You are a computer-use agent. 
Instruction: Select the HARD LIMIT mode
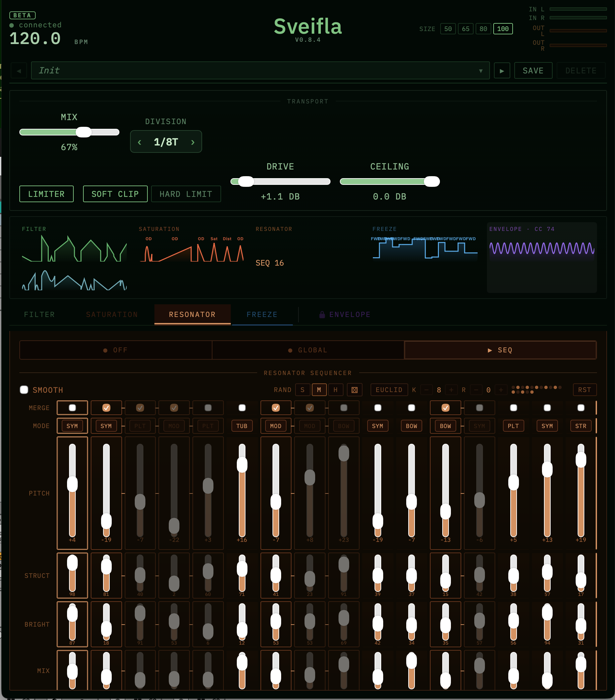tap(186, 194)
